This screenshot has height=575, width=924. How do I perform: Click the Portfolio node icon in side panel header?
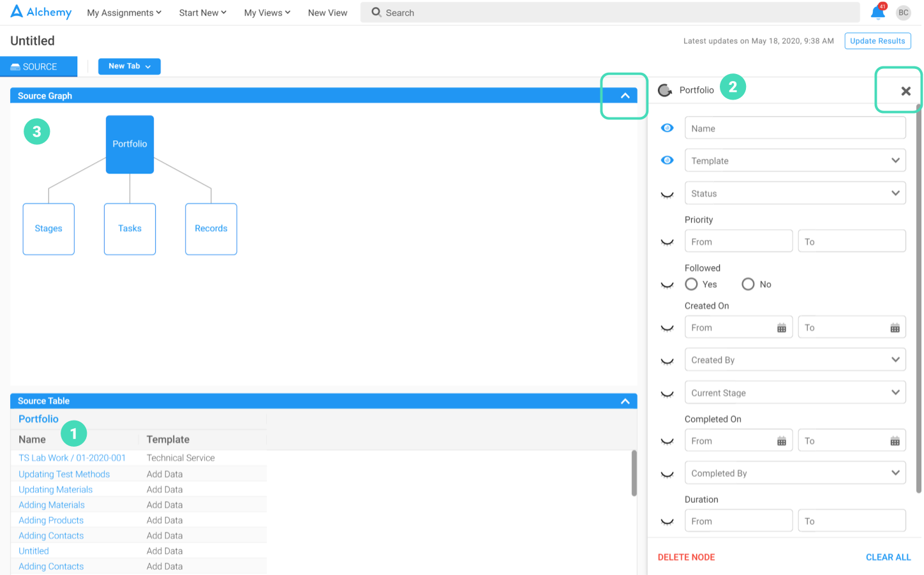[x=665, y=90]
